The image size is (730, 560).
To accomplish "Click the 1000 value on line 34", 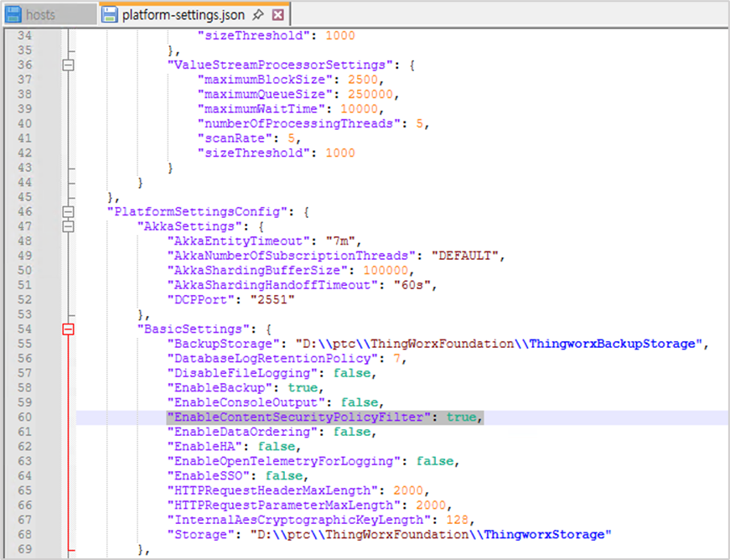I will tap(340, 35).
